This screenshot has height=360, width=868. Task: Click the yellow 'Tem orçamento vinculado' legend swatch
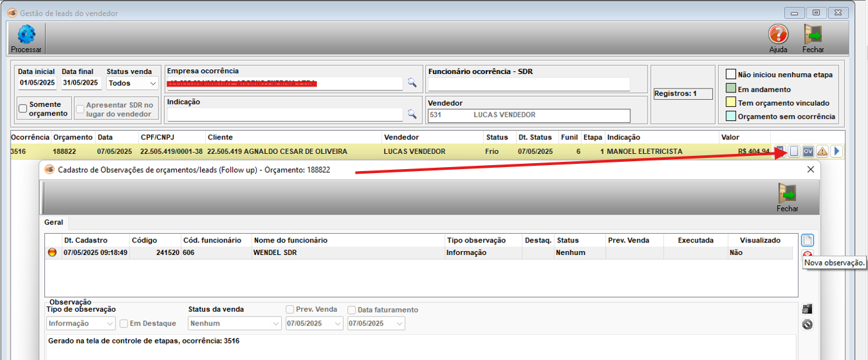(x=731, y=102)
